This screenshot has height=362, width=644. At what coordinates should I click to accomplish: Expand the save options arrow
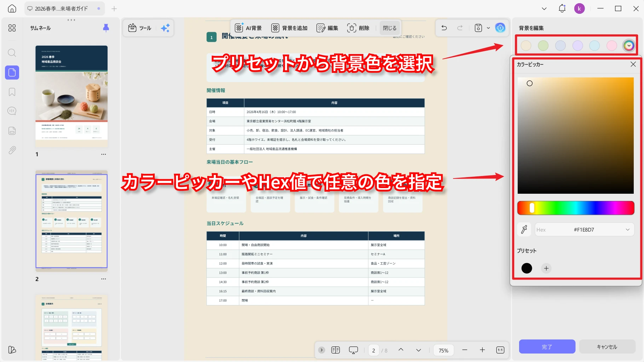pyautogui.click(x=488, y=28)
